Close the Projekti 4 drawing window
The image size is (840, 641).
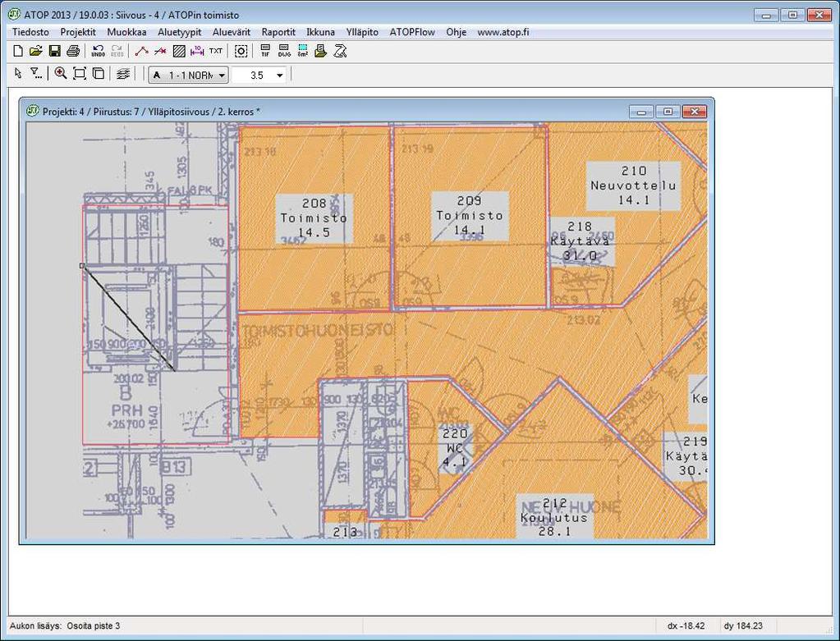pos(695,112)
